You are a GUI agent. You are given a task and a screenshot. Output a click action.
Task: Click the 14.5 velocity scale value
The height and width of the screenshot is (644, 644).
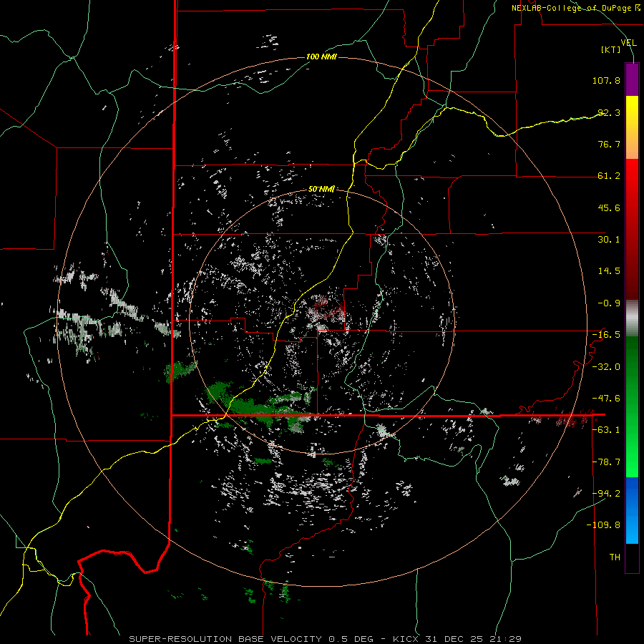609,271
